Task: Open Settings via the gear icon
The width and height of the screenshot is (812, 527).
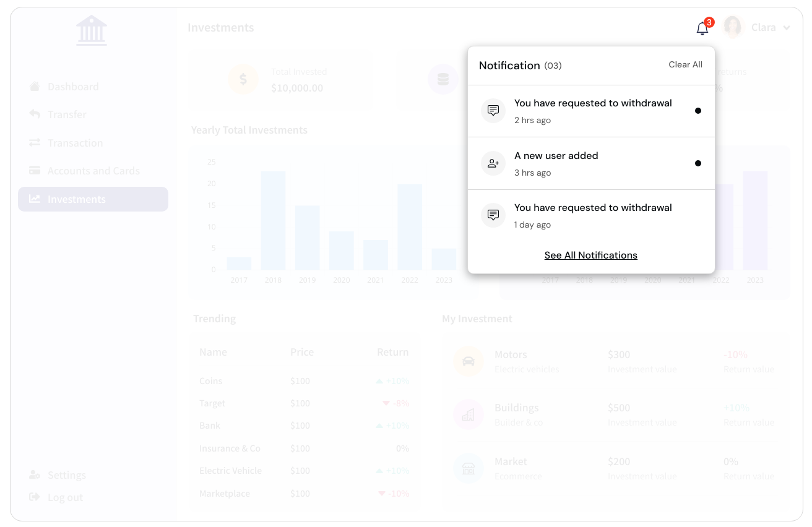Action: (35, 475)
